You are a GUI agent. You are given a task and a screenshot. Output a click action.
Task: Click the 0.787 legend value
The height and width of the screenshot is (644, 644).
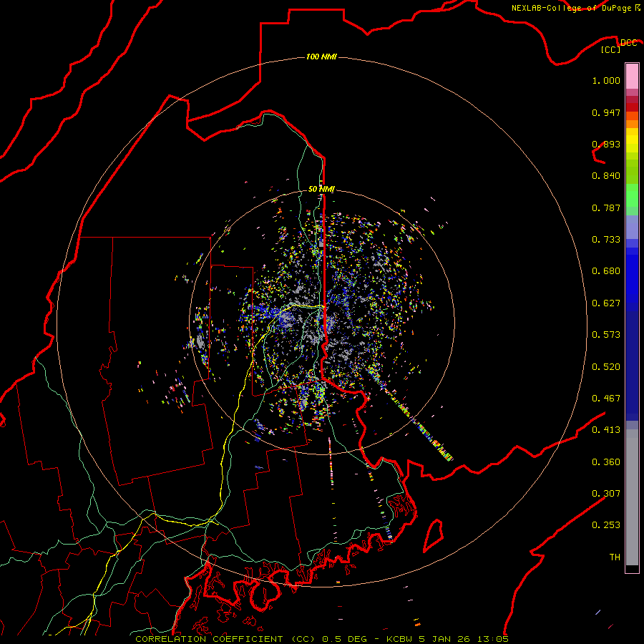click(606, 208)
